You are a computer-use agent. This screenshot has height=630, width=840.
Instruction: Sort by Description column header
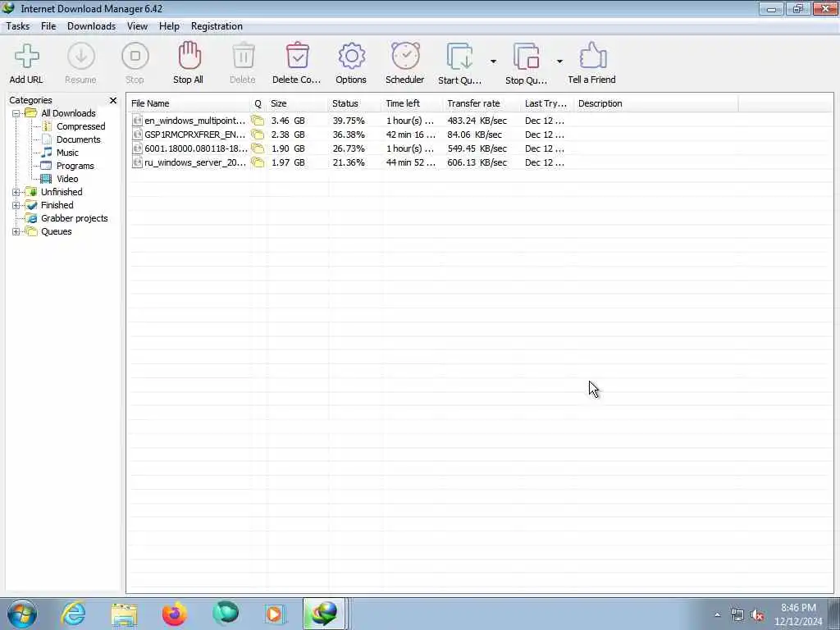657,103
